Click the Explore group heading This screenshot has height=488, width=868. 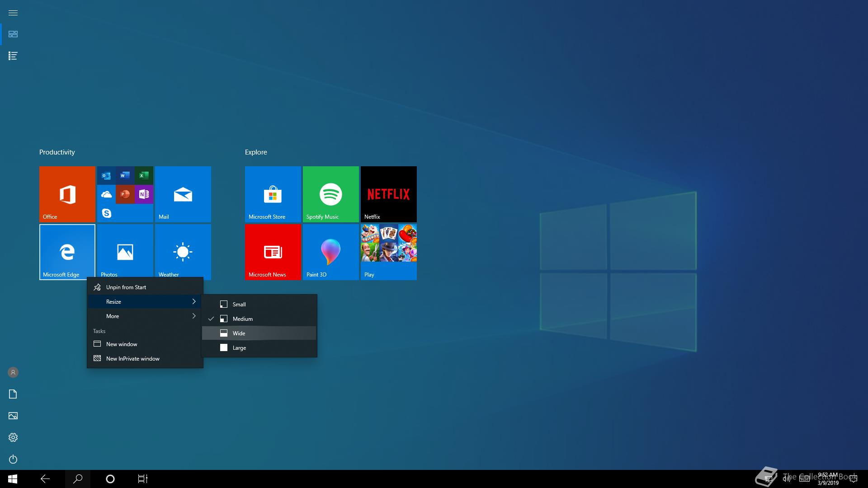pyautogui.click(x=256, y=152)
